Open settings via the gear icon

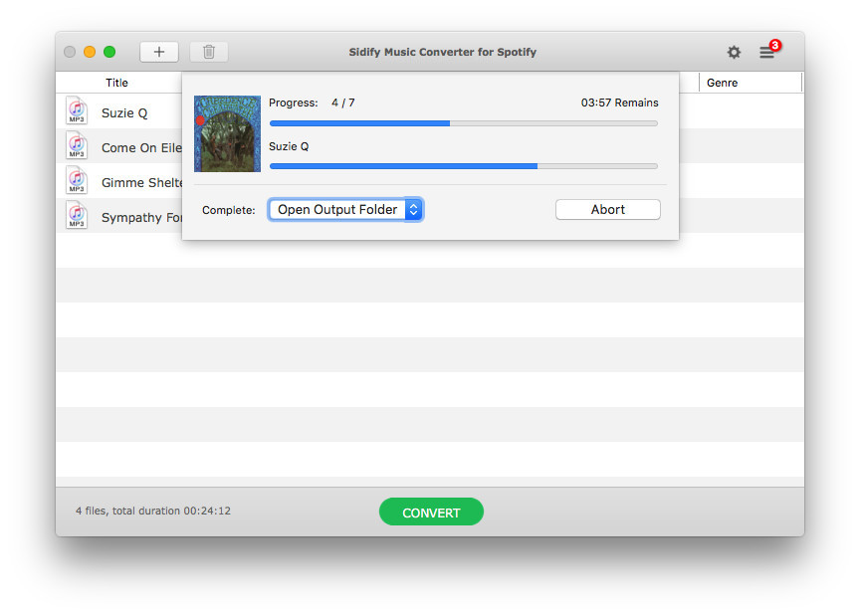(x=734, y=52)
